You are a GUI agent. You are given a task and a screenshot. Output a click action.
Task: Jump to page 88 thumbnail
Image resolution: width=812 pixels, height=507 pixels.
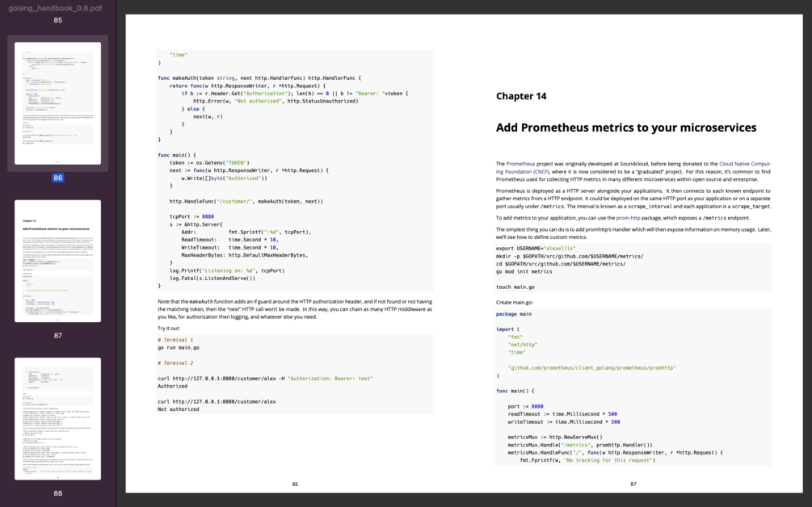(57, 418)
